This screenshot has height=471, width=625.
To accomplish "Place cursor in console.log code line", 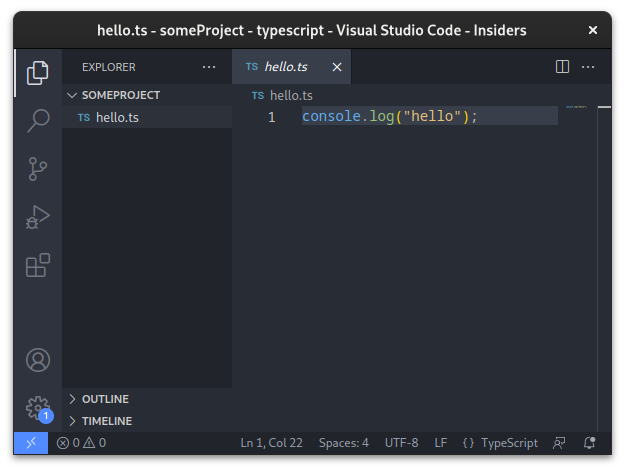I will 389,116.
